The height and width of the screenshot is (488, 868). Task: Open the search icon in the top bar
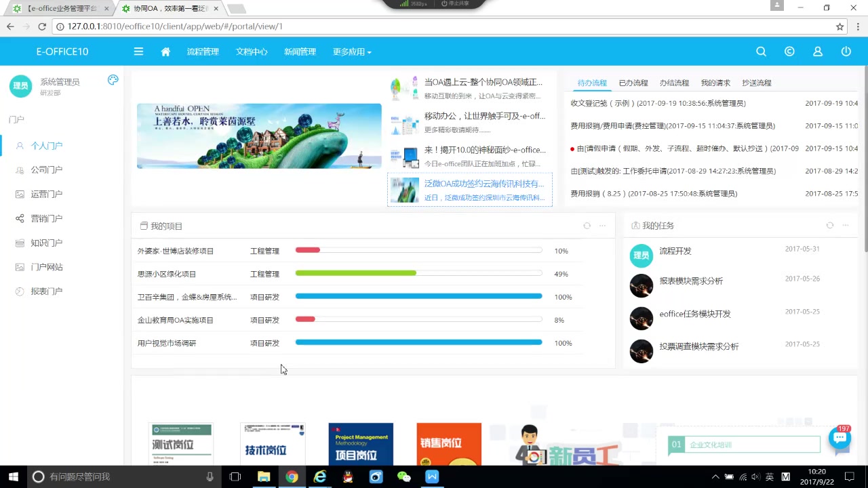[x=761, y=51]
